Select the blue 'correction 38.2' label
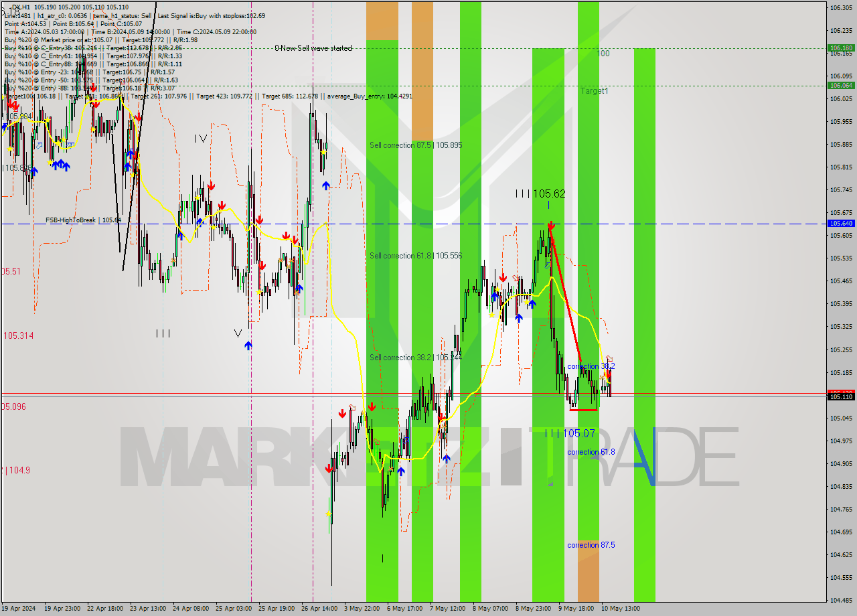857x616 pixels. (591, 367)
